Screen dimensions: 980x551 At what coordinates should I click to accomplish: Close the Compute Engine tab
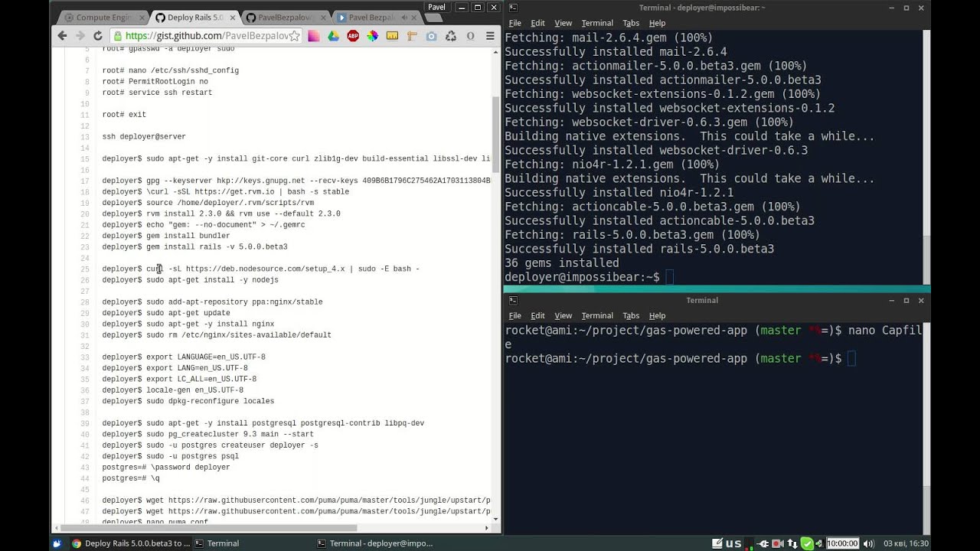point(140,17)
